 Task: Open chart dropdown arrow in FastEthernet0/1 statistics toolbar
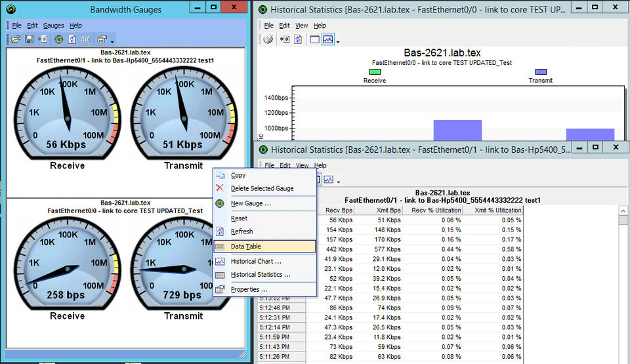pyautogui.click(x=339, y=182)
